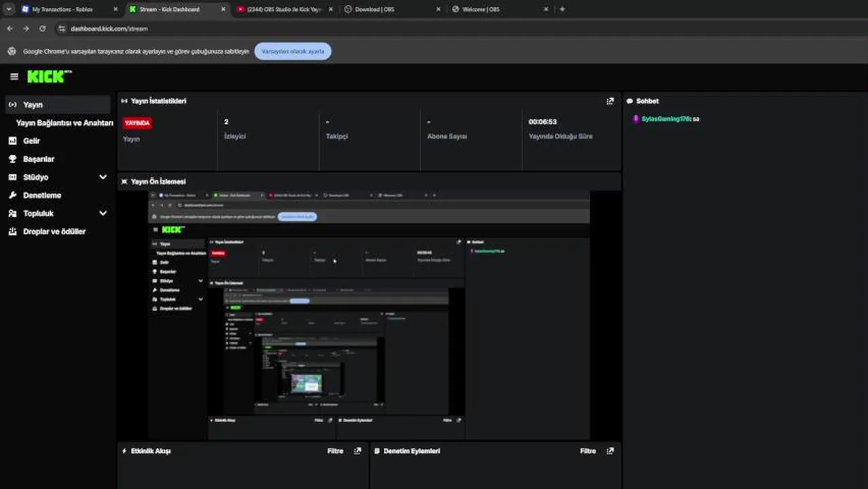Pop out the Denetim Eylemleri panel
868x489 pixels.
click(610, 451)
